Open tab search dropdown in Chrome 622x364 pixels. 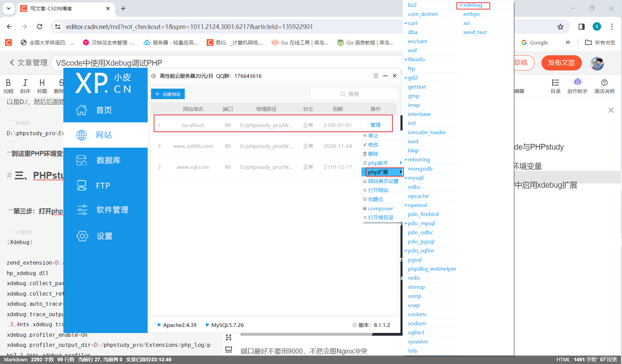coord(8,8)
